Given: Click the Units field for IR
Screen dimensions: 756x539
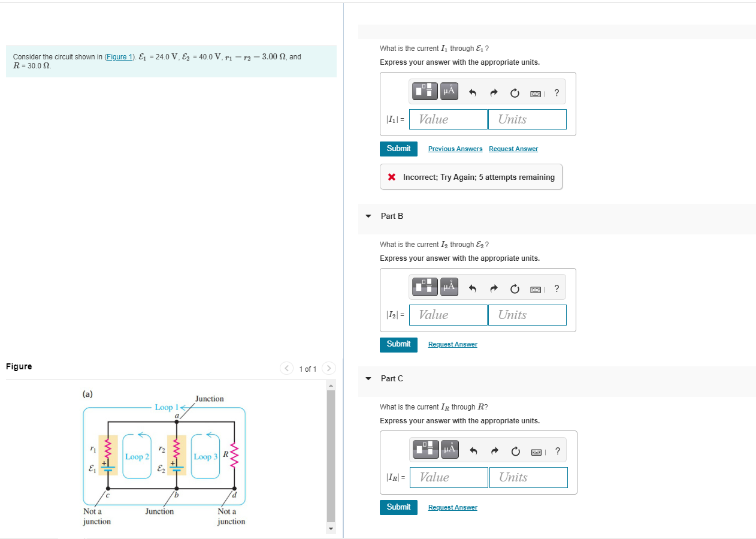Looking at the screenshot, I should 528,477.
